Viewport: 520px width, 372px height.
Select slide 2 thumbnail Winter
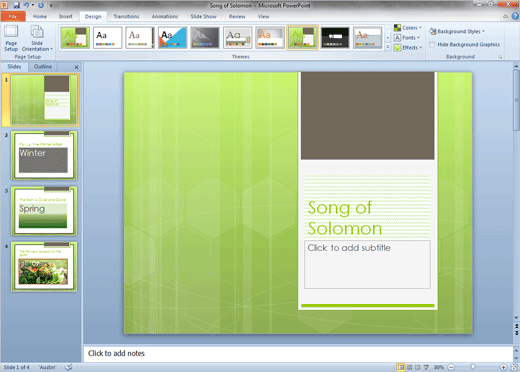pyautogui.click(x=44, y=155)
